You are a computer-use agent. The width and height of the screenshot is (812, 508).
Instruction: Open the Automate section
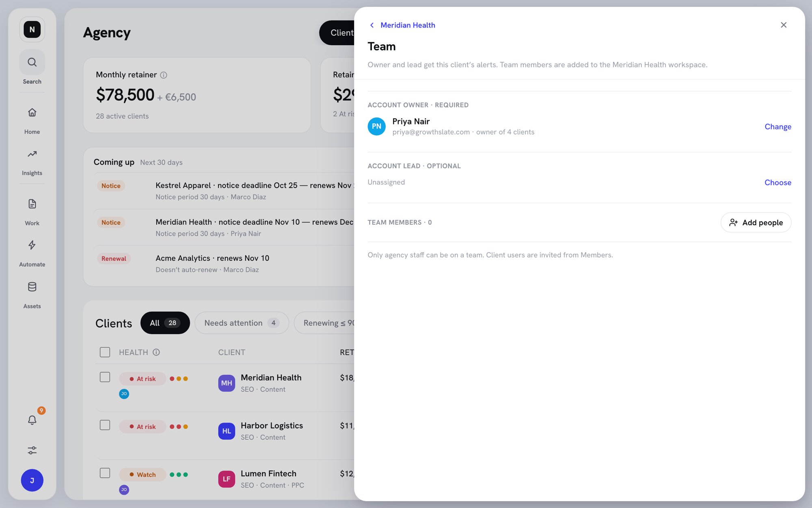32,253
